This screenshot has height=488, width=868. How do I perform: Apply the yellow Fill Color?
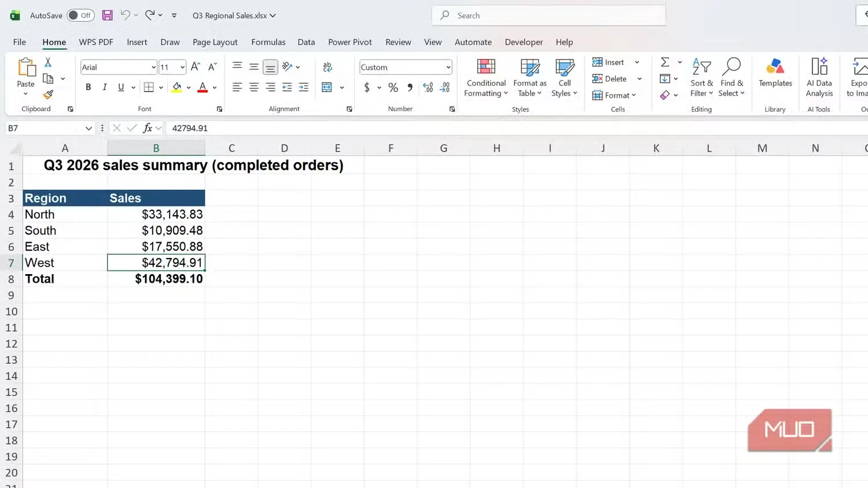[177, 87]
